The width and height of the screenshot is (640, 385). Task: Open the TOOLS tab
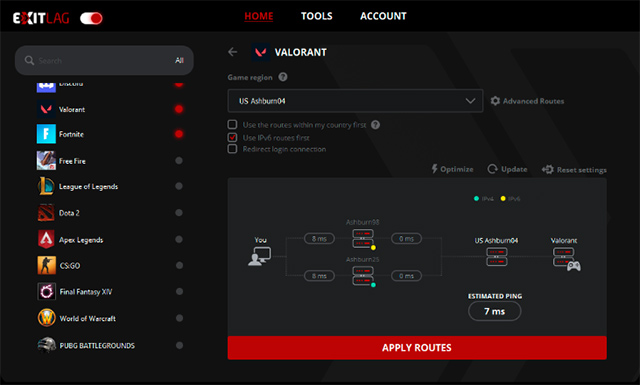click(317, 16)
